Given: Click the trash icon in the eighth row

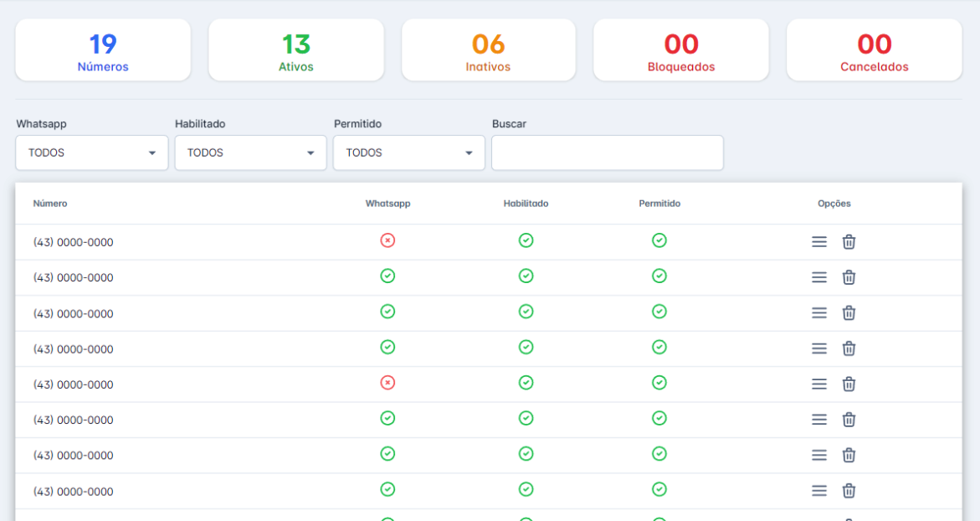Looking at the screenshot, I should (849, 491).
